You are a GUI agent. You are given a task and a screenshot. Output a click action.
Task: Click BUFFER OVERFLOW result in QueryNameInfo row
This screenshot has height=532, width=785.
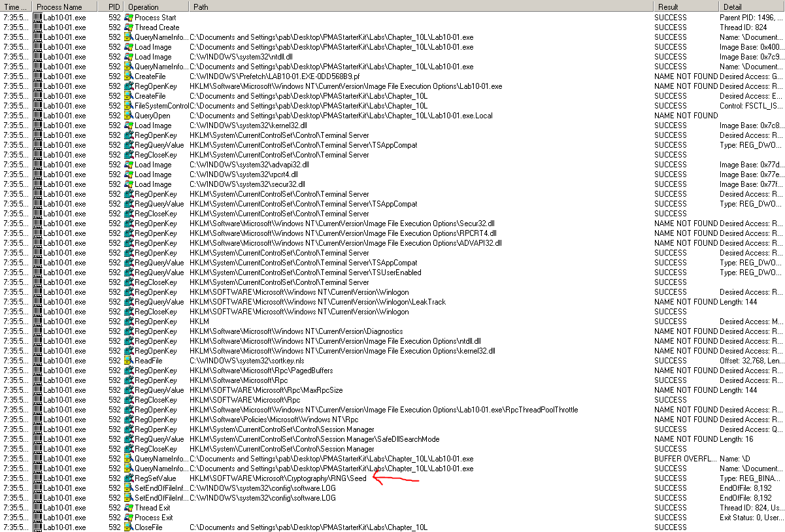pyautogui.click(x=684, y=459)
